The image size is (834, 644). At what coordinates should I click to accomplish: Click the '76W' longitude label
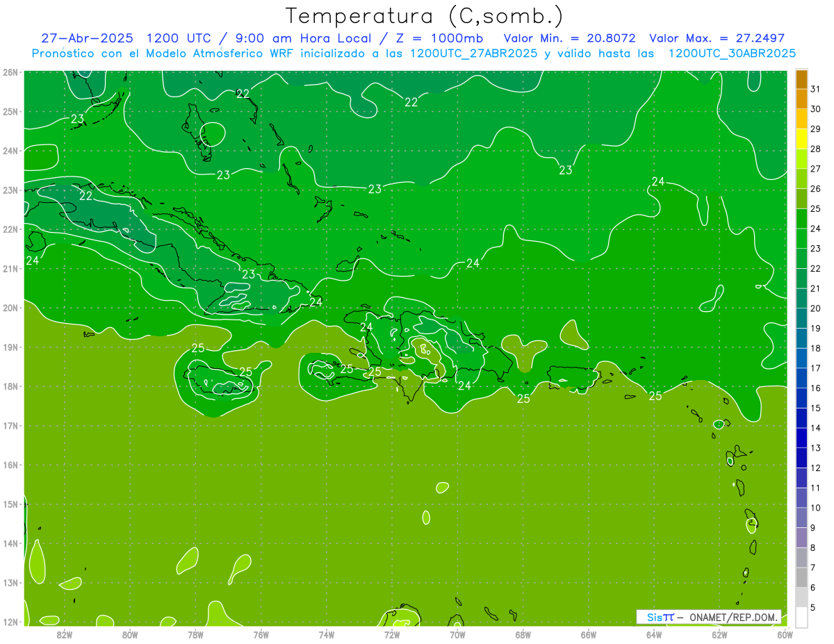[x=261, y=634]
